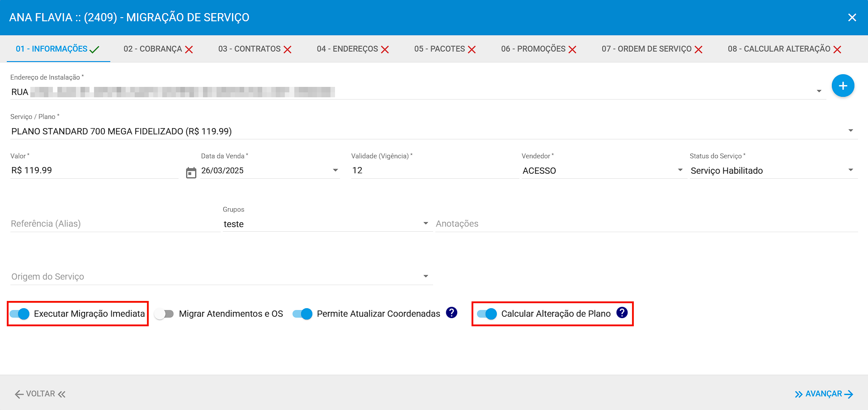This screenshot has height=410, width=868.
Task: Toggle Executar Migração Imediata switch
Action: coord(19,314)
